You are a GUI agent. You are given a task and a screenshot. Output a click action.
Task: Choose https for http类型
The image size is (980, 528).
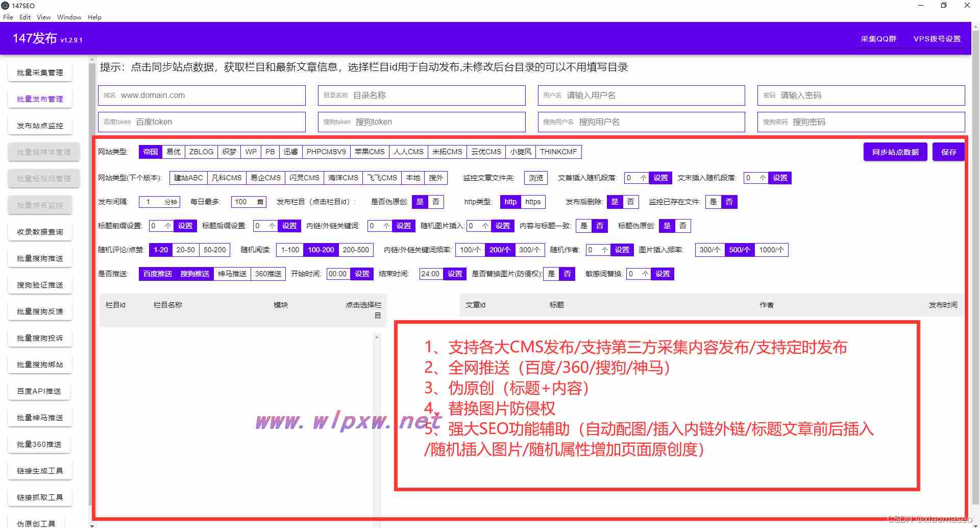click(533, 202)
